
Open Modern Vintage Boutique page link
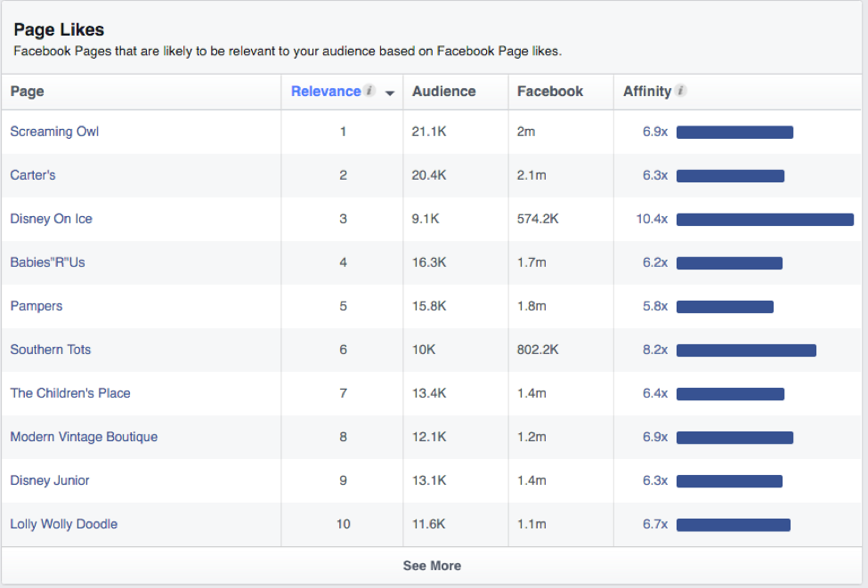pos(84,437)
